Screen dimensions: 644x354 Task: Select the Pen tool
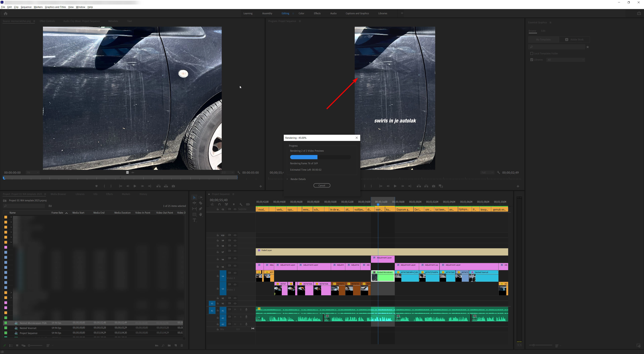(201, 209)
